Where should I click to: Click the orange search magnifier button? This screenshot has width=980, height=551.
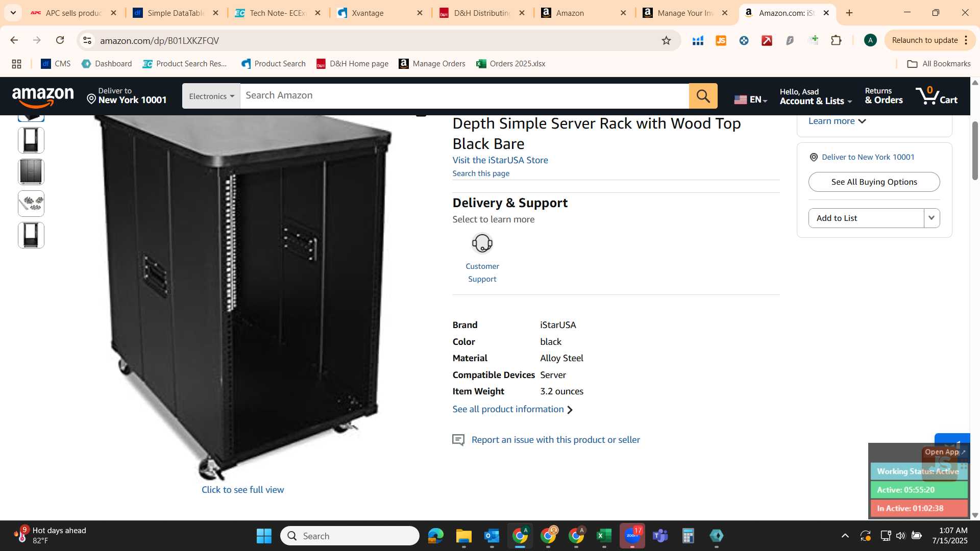click(703, 96)
